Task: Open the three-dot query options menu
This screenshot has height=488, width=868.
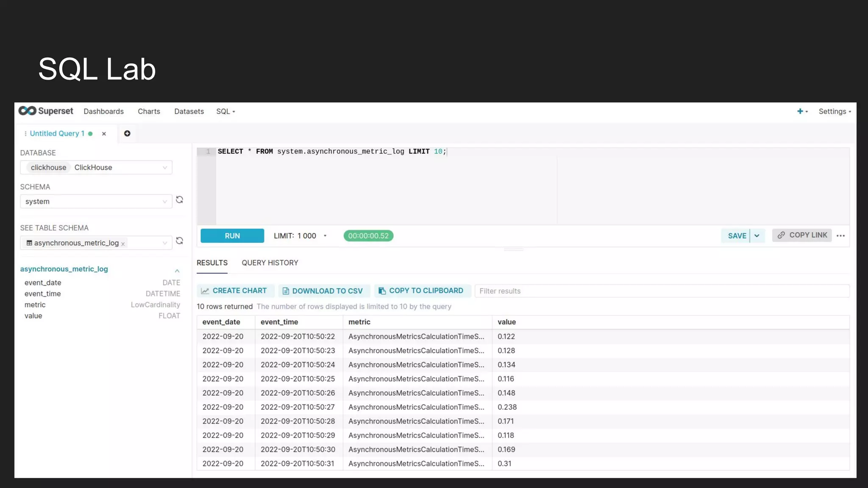Action: [x=841, y=236]
